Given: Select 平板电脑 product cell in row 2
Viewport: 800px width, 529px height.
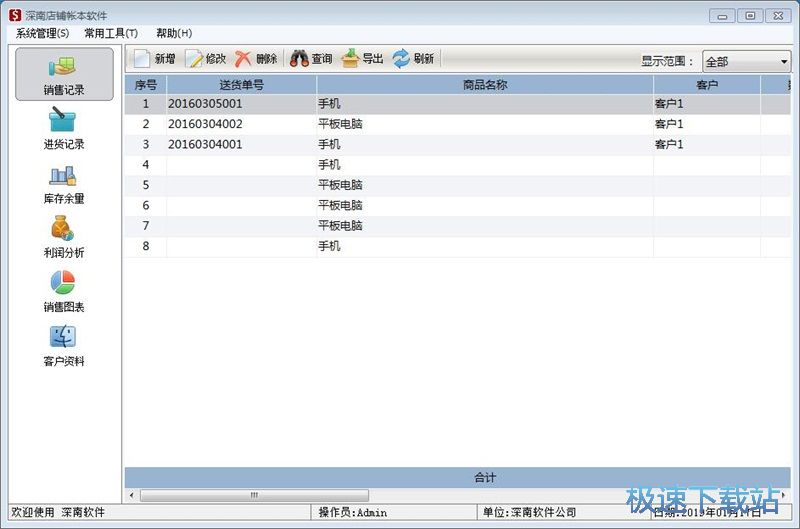Looking at the screenshot, I should pyautogui.click(x=485, y=124).
